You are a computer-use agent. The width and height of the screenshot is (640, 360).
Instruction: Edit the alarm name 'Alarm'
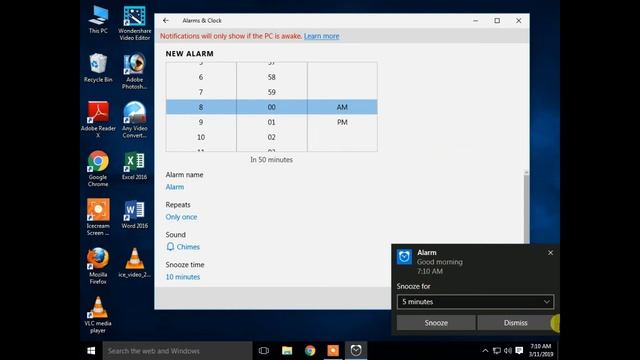click(175, 187)
